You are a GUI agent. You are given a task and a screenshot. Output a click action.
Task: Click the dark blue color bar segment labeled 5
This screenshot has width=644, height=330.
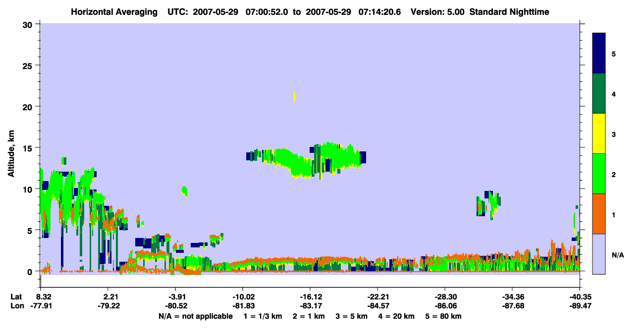(599, 53)
